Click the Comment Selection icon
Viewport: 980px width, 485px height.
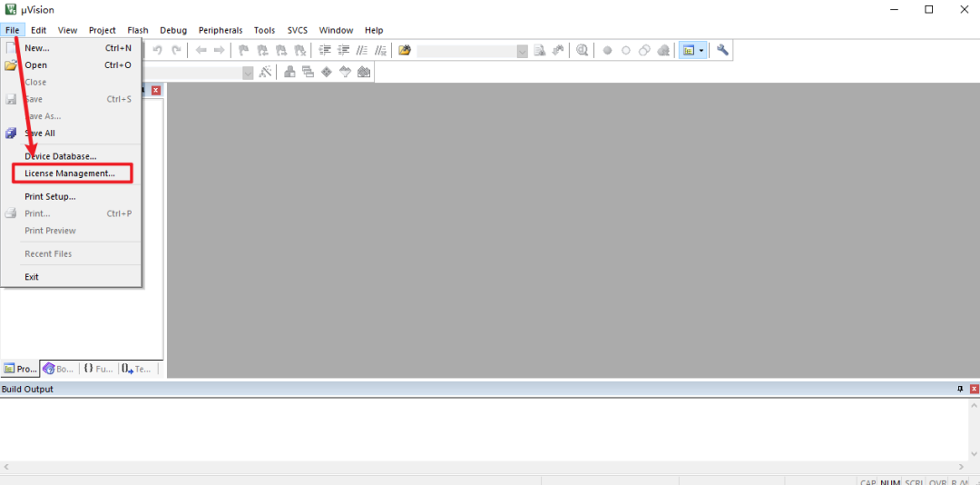point(362,50)
